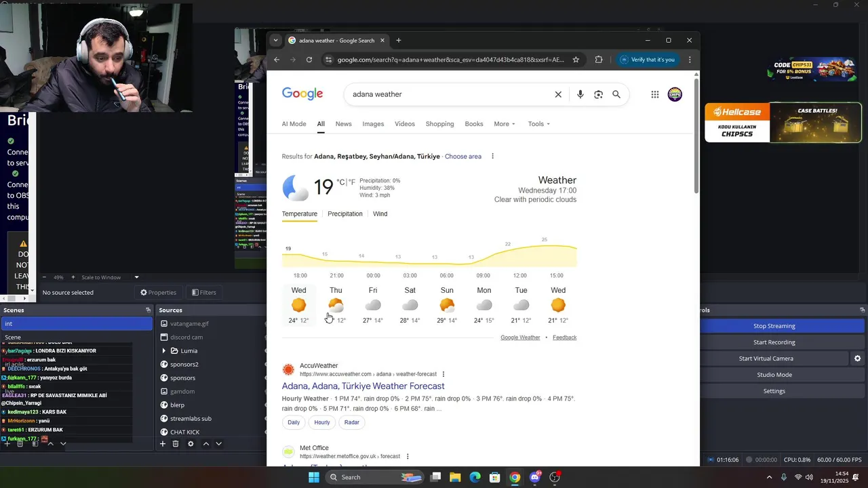Open OBS Settings button
This screenshot has height=488, width=868.
(774, 391)
